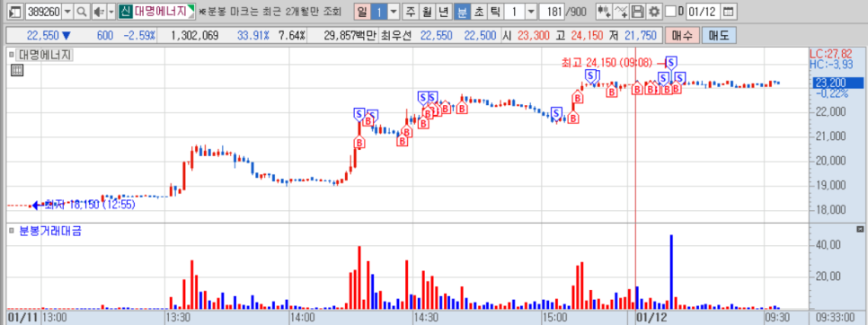This screenshot has width=868, height=325.
Task: Open chart settings gear icon
Action: pos(654,11)
